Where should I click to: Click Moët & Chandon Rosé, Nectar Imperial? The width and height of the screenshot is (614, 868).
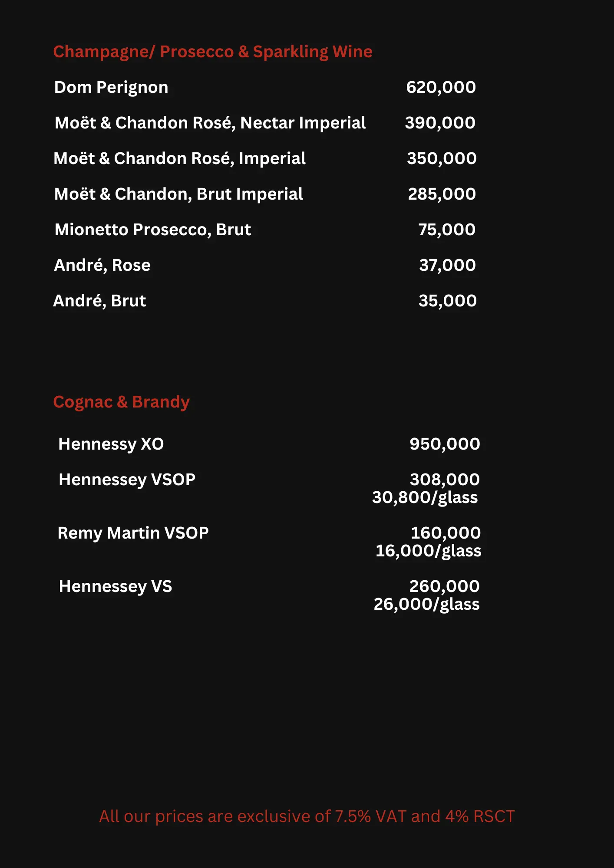(x=210, y=123)
